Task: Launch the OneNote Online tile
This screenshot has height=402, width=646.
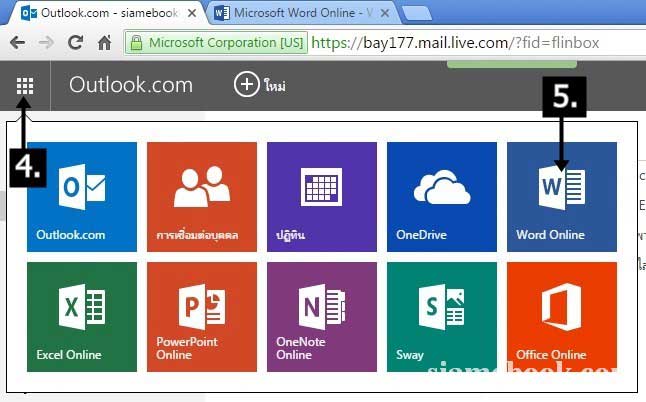Action: pos(322,317)
